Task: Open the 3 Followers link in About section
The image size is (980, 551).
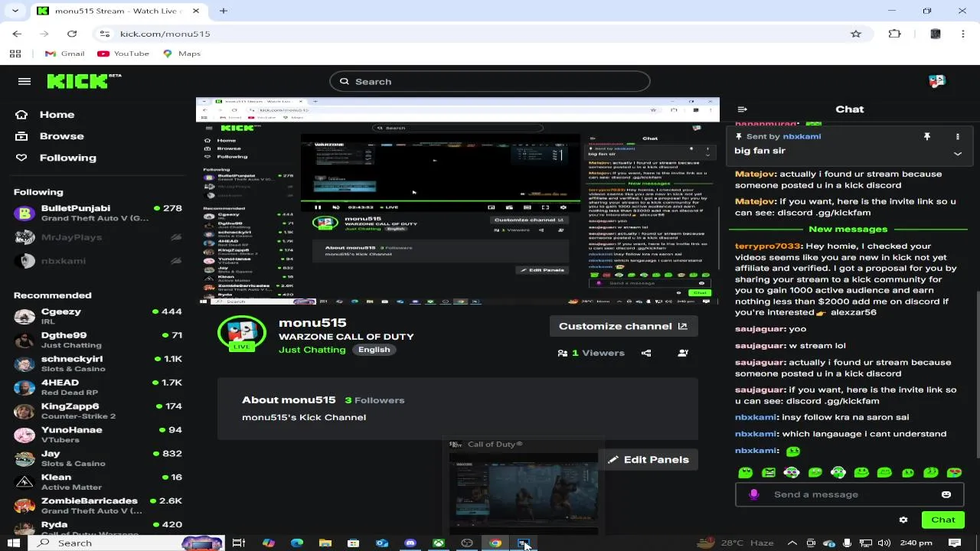Action: [374, 400]
